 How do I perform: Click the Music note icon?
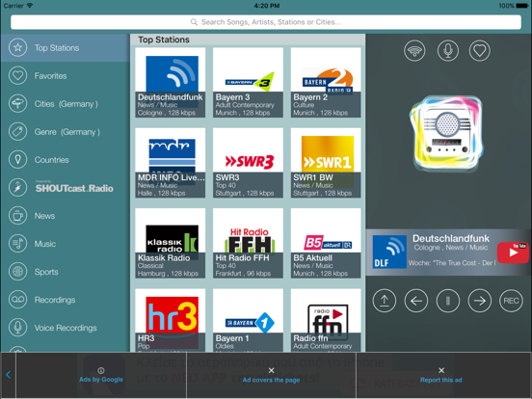[x=17, y=244]
